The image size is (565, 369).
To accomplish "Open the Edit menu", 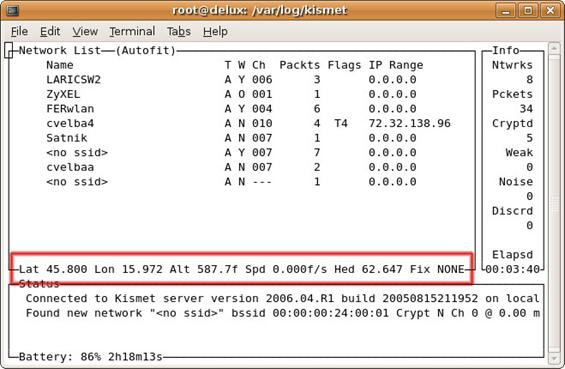I will coord(50,32).
